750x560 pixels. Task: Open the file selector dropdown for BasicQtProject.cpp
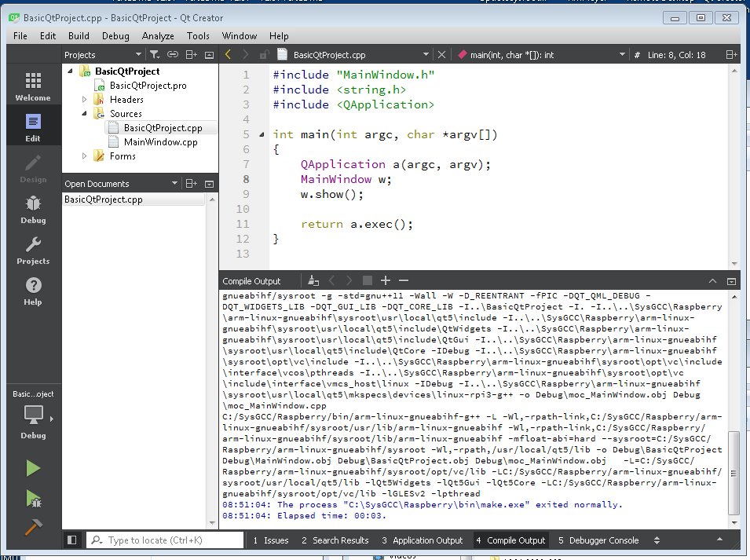point(426,54)
